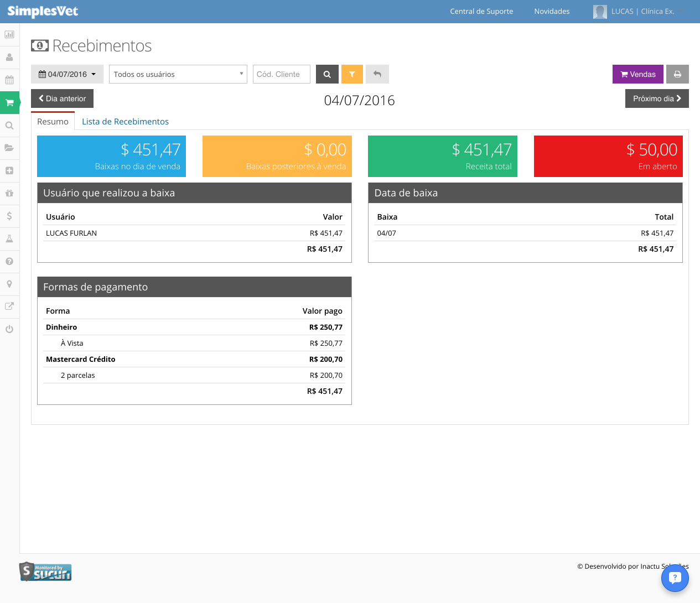700x603 pixels.
Task: Select the Resumo tab
Action: pyautogui.click(x=53, y=122)
